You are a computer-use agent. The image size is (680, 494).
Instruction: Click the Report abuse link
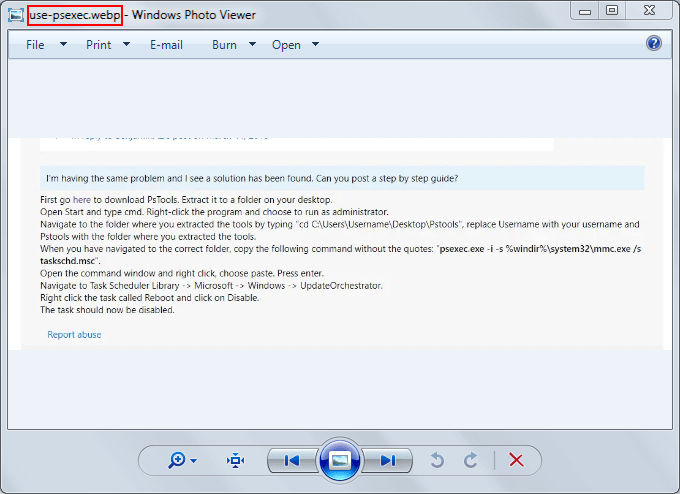pyautogui.click(x=74, y=335)
